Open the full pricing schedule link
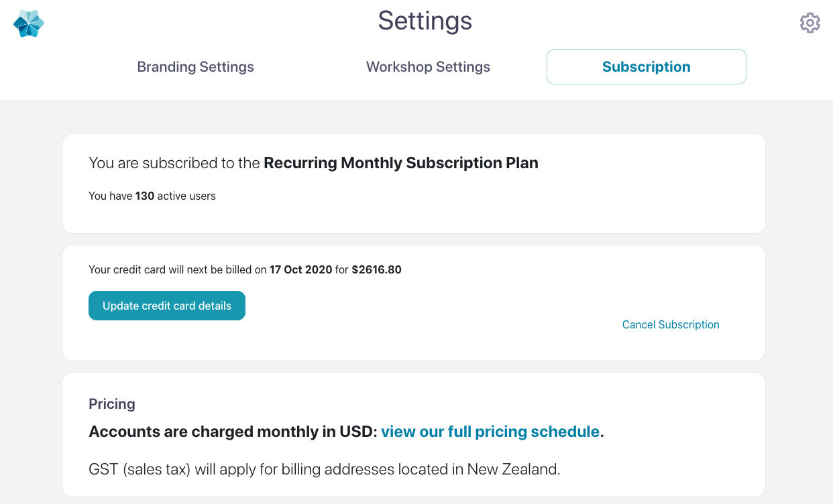Image resolution: width=833 pixels, height=504 pixels. pyautogui.click(x=490, y=432)
